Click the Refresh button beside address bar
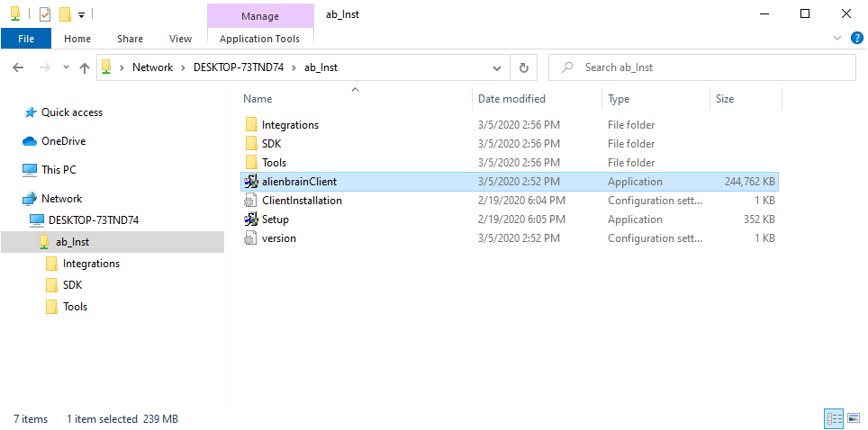868x430 pixels. pos(523,67)
